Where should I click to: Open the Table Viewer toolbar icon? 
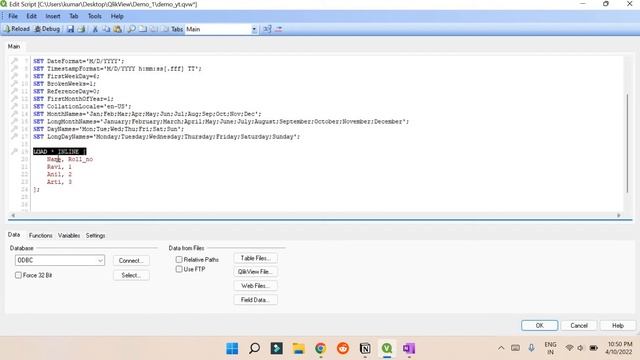tap(267, 29)
